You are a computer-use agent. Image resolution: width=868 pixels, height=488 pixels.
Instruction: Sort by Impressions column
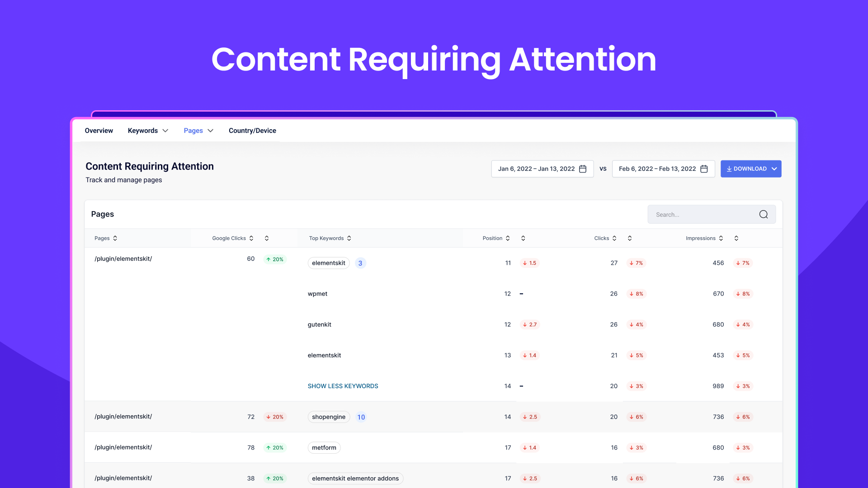(721, 238)
